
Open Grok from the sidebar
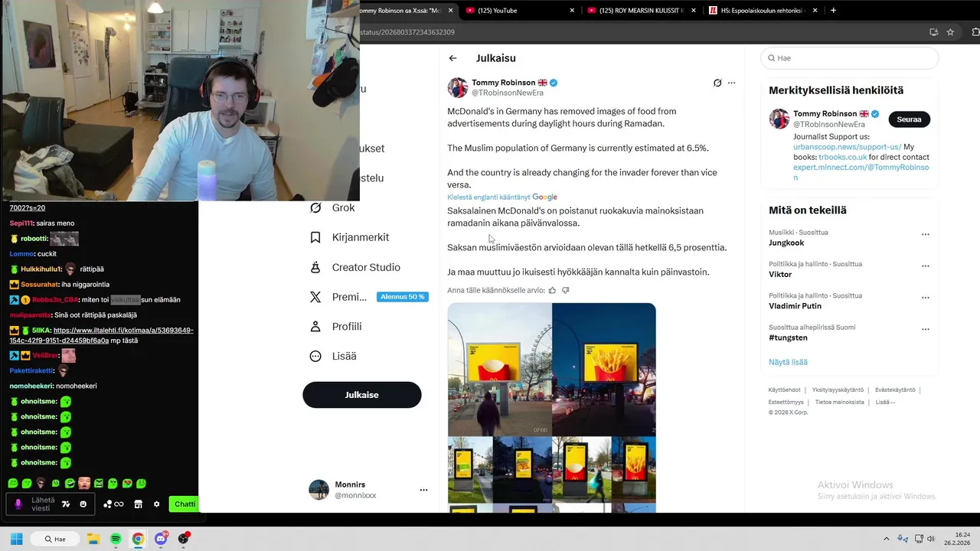pyautogui.click(x=332, y=207)
